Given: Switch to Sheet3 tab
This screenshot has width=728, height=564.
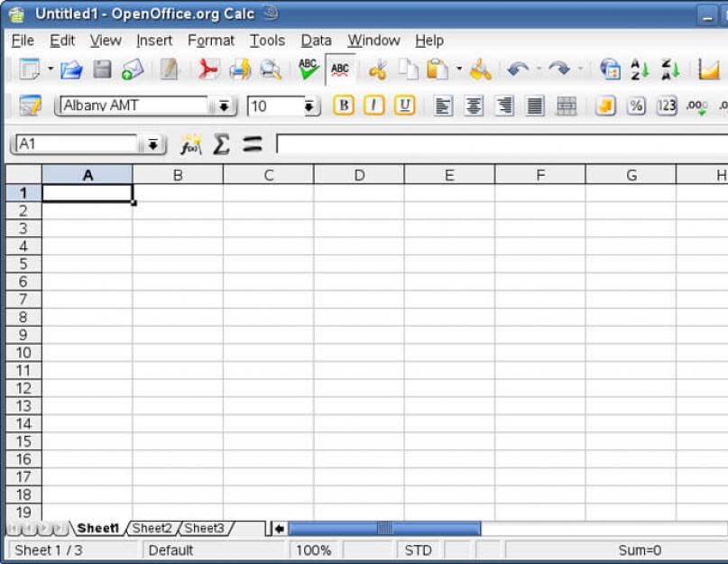Looking at the screenshot, I should click(204, 528).
